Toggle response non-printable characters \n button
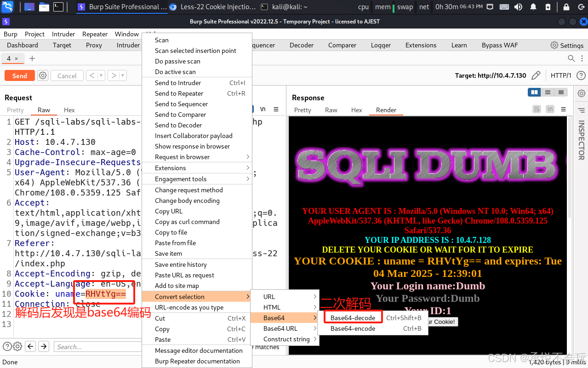588x368 pixels. point(550,109)
